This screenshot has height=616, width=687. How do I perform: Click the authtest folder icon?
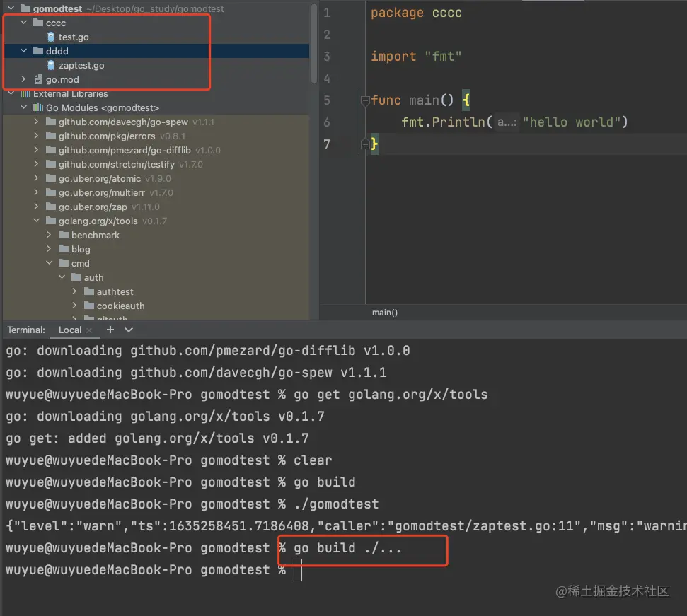[89, 291]
